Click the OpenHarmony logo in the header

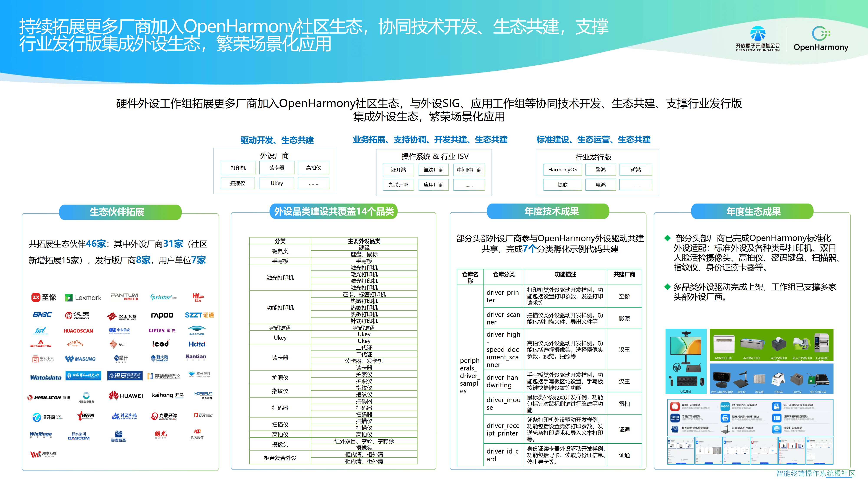(x=821, y=38)
